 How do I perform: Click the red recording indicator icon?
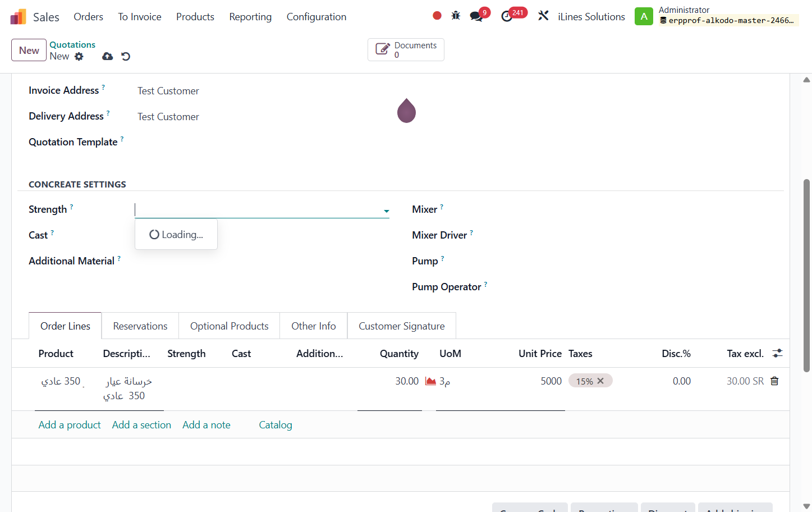(x=437, y=16)
